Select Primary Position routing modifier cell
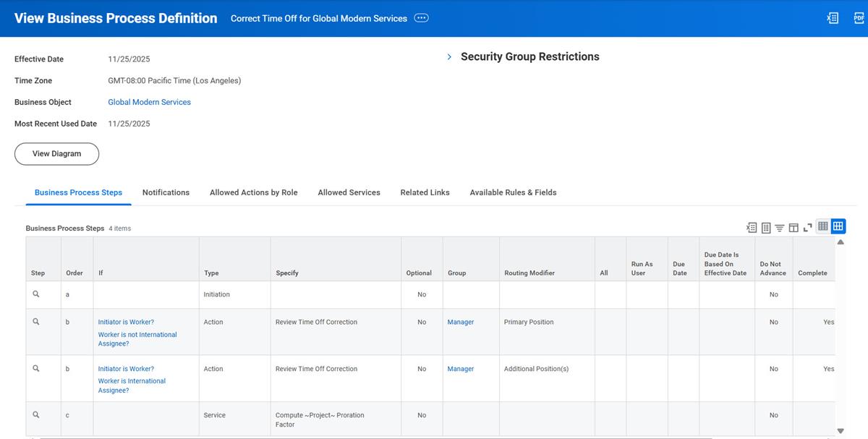This screenshot has height=439, width=868. (x=547, y=332)
